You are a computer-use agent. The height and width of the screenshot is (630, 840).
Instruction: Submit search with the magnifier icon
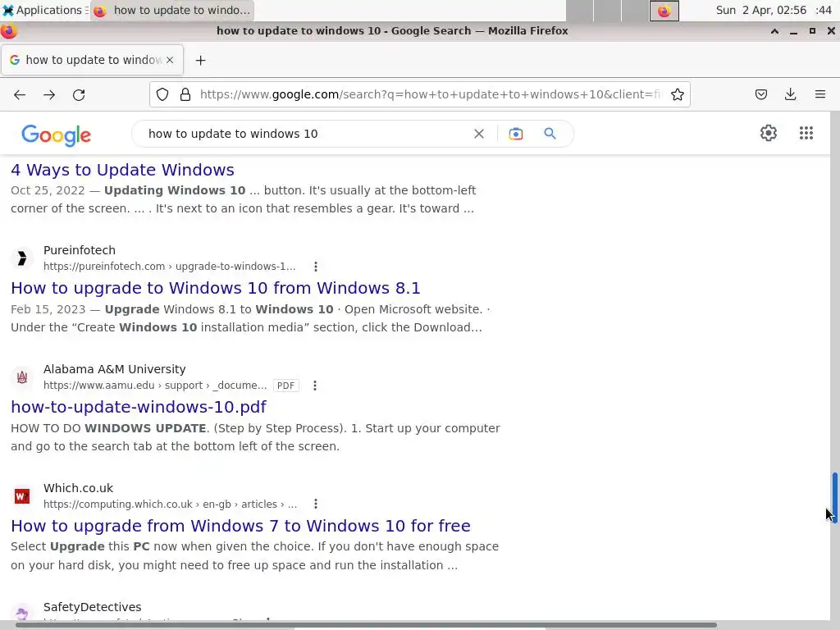550,134
